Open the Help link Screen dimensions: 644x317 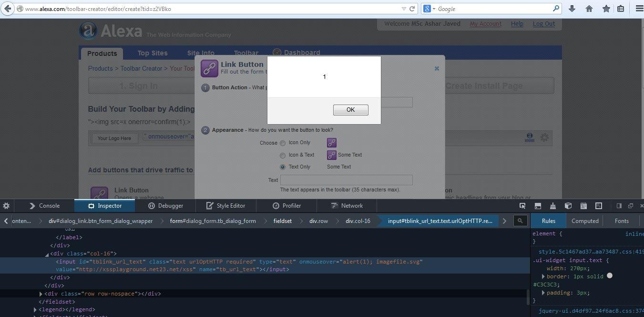517,24
